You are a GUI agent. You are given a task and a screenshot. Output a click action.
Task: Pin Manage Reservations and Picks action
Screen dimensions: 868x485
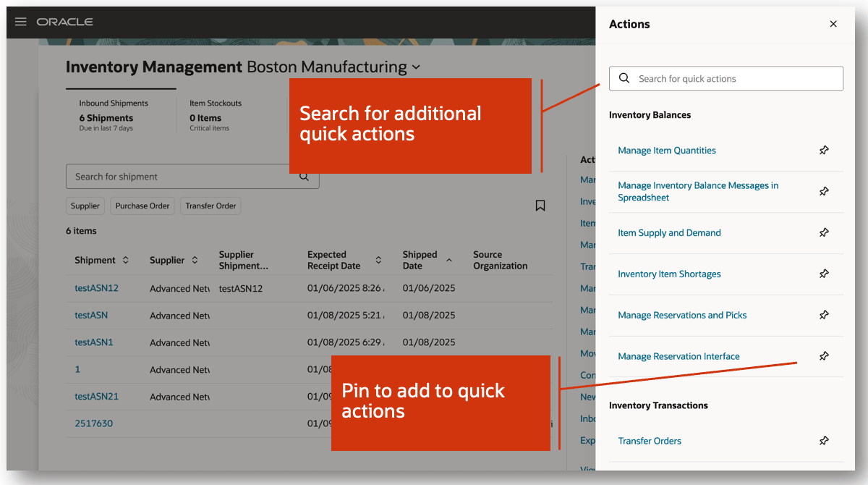click(x=824, y=316)
